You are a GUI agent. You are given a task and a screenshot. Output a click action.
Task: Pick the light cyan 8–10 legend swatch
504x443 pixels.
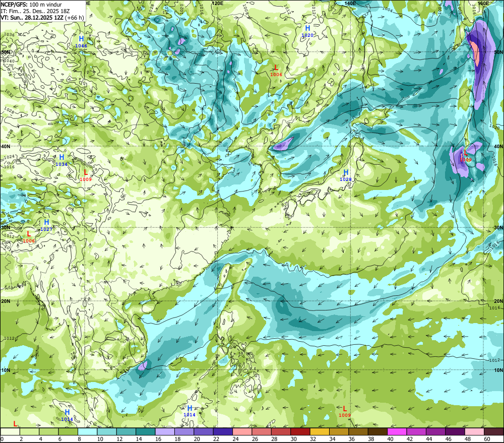pos(87,432)
